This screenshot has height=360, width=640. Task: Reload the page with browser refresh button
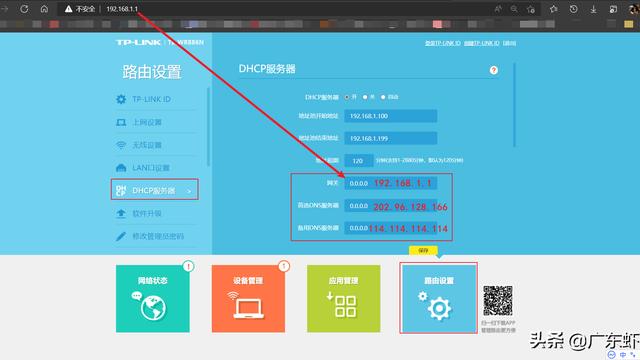(24, 9)
